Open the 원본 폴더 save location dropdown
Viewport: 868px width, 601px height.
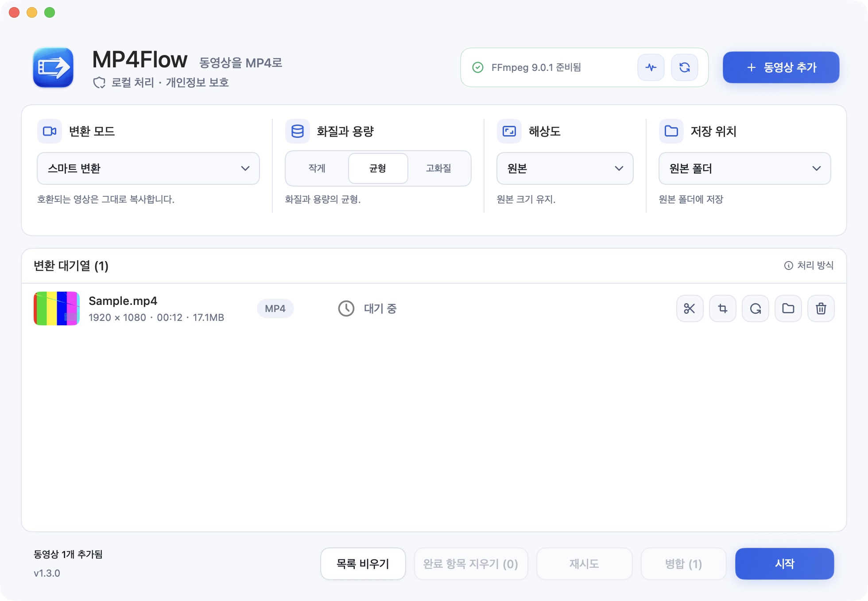[745, 168]
